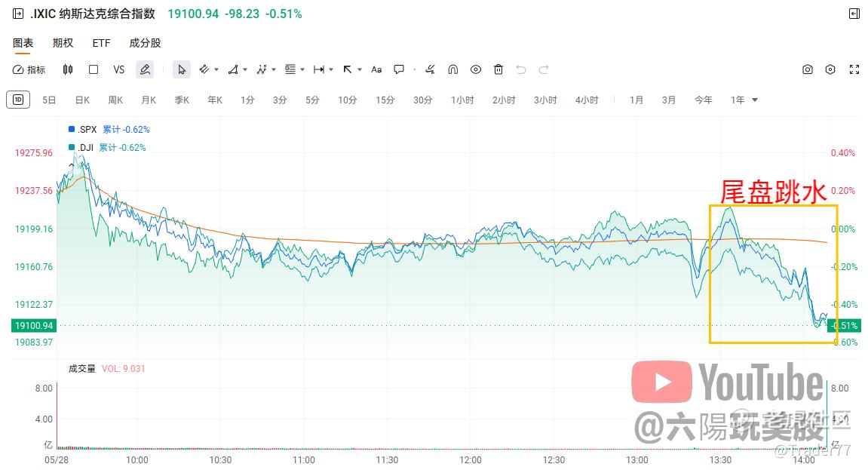Select the Aa text annotation tool
The image size is (868, 470).
pyautogui.click(x=376, y=69)
